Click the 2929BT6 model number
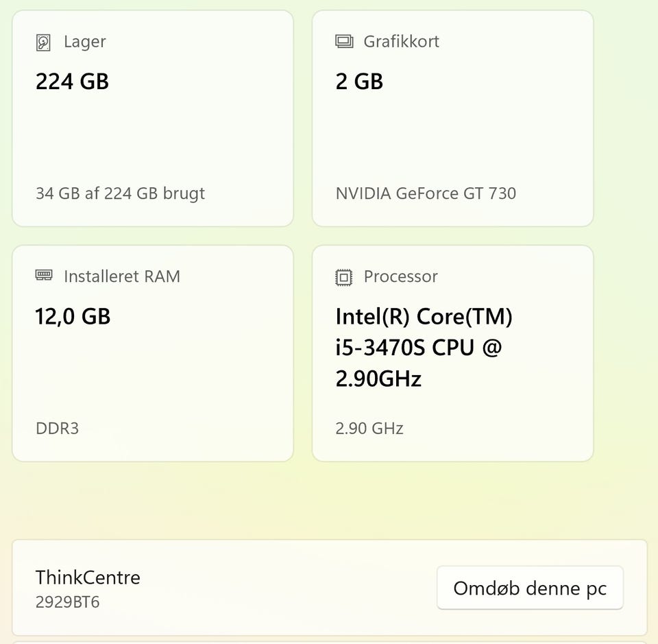Screen dimensions: 658x644 point(67,602)
